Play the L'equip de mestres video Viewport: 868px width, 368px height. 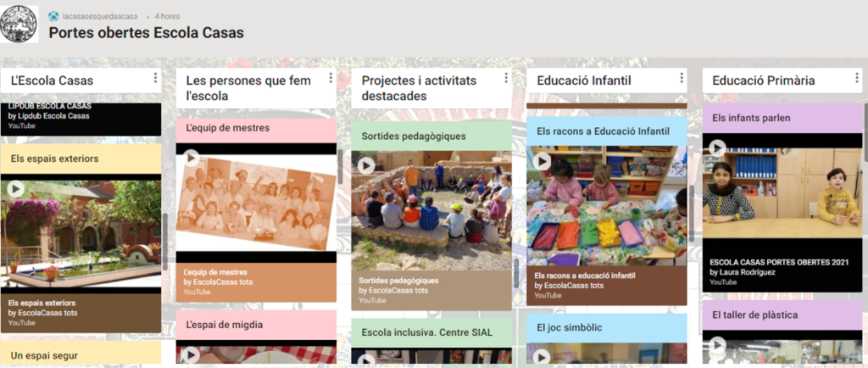192,158
